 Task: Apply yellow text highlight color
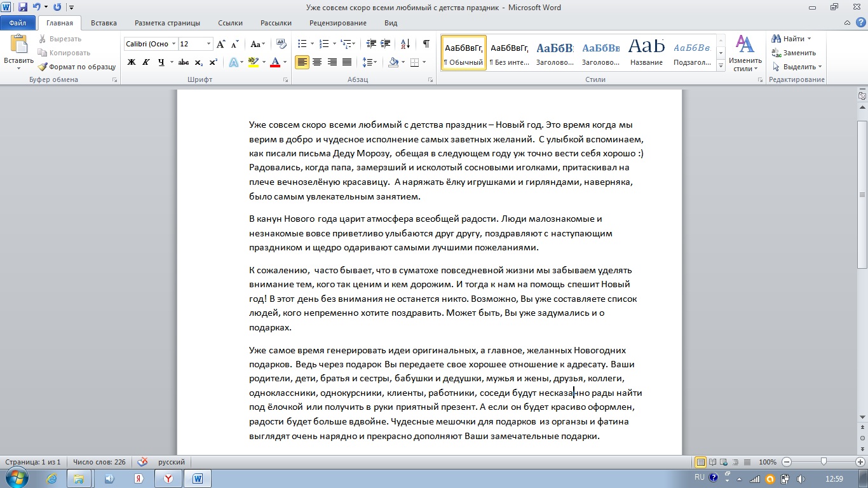[x=253, y=62]
